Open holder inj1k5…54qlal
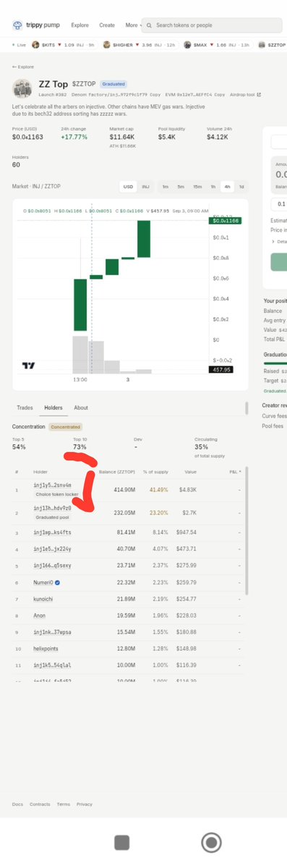287x868 pixels. coord(52,665)
